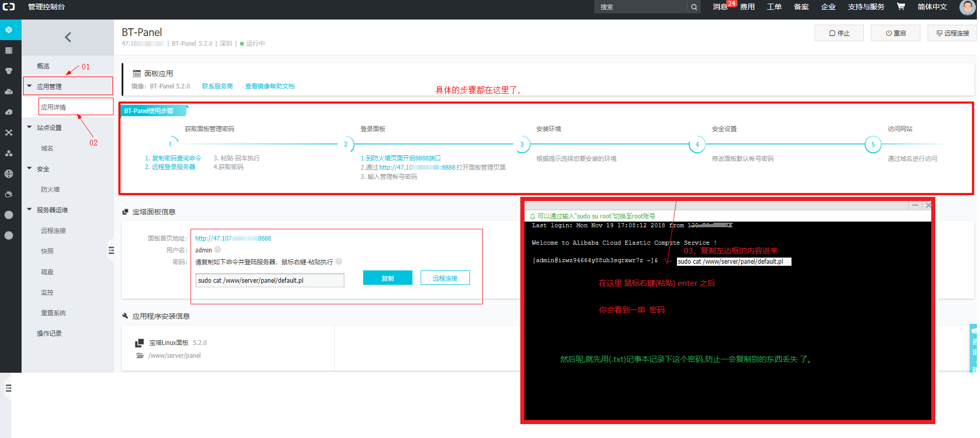Click the sudo cat command field

tap(270, 280)
